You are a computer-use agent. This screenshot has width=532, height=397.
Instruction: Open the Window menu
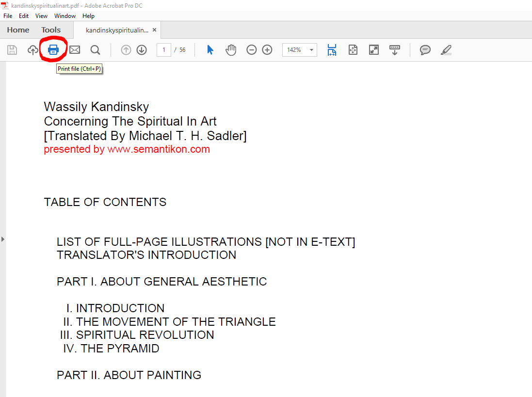(65, 16)
